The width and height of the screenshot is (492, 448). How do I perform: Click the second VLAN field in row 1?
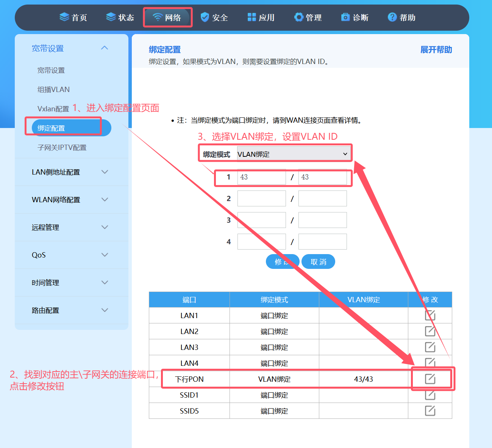click(323, 177)
